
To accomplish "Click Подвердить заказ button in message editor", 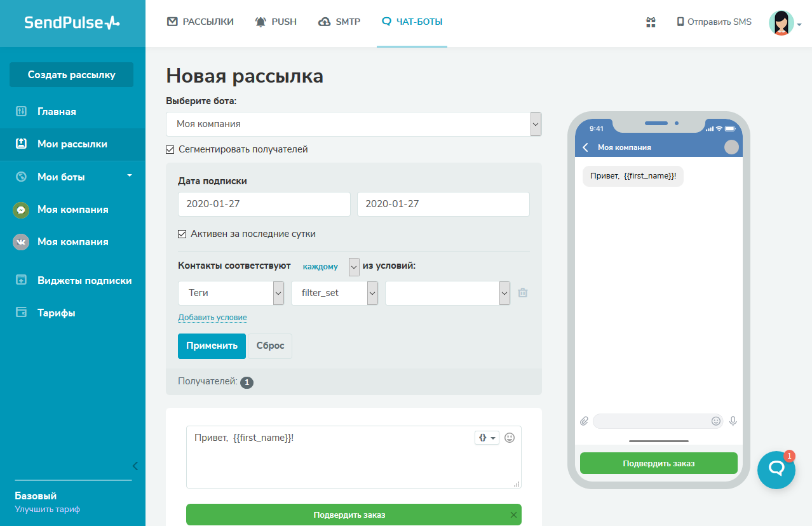I will point(349,515).
